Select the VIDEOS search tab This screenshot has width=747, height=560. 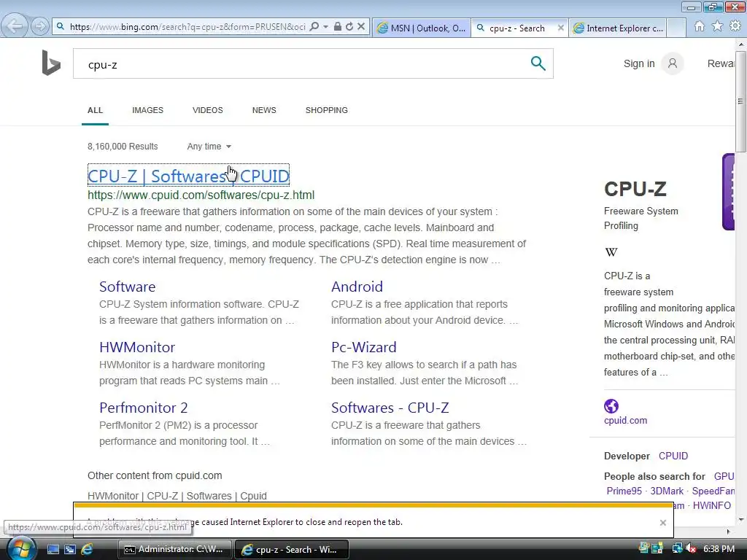click(x=208, y=110)
